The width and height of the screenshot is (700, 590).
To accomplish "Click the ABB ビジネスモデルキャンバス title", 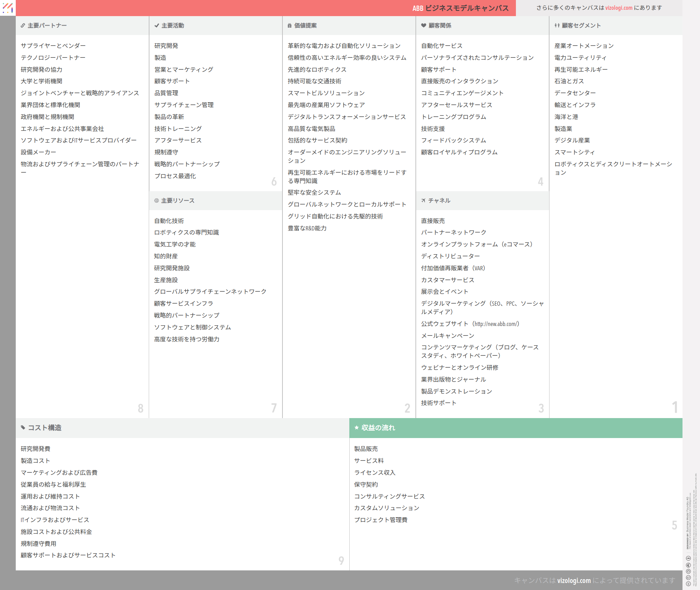I will [460, 8].
